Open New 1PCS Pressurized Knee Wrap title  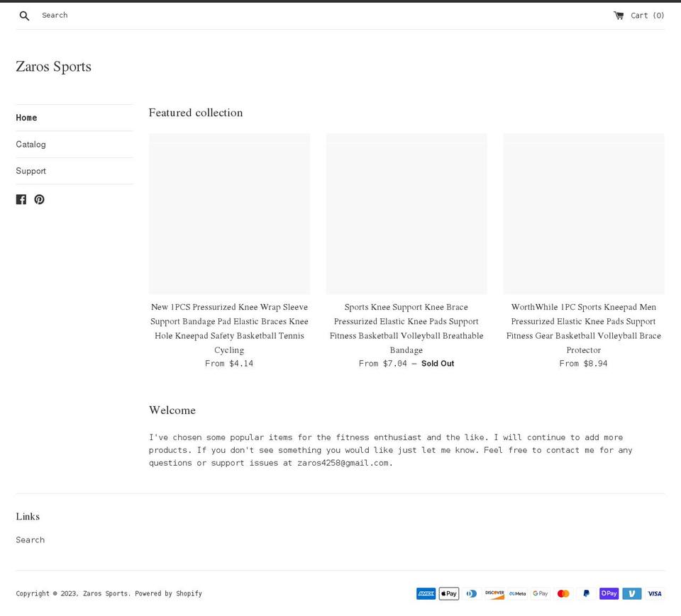229,328
